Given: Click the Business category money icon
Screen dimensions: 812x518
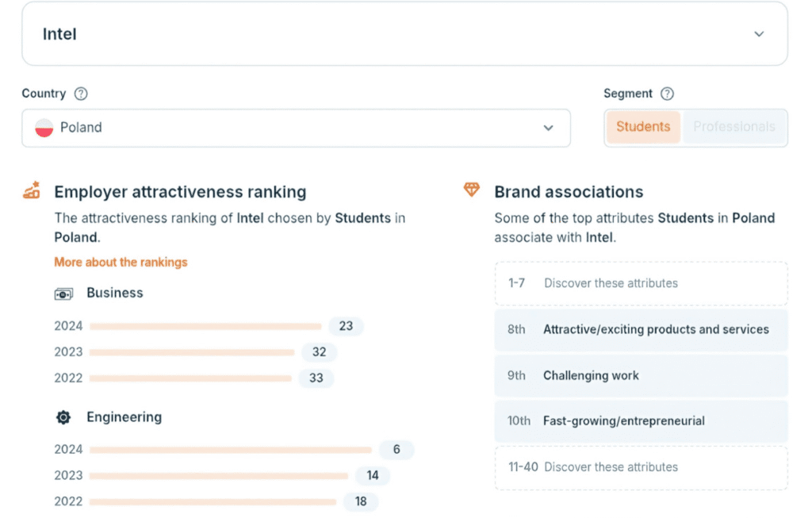Looking at the screenshot, I should tap(63, 294).
